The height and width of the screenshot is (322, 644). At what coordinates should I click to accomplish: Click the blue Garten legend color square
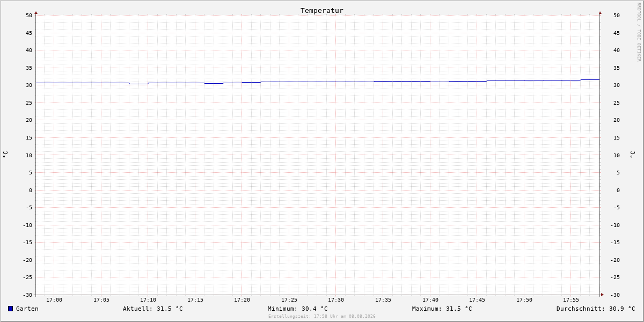click(10, 309)
